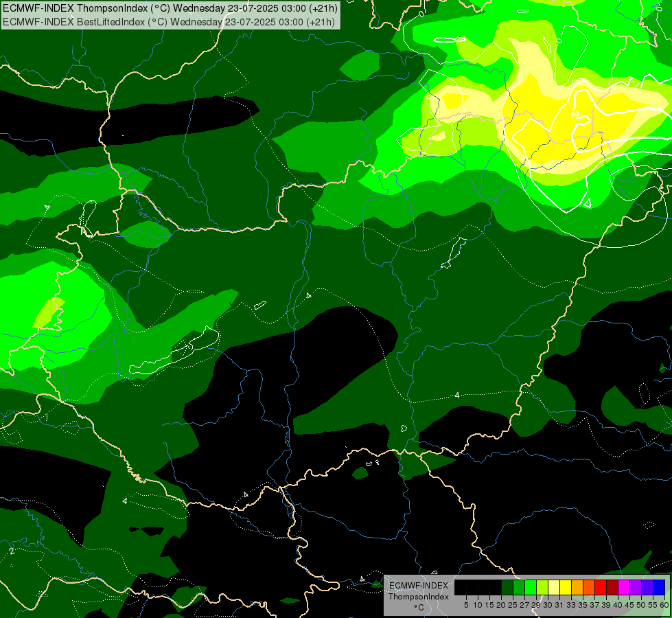Screen dimensions: 672x618
Task: Click the legend value 29
Action: click(537, 605)
